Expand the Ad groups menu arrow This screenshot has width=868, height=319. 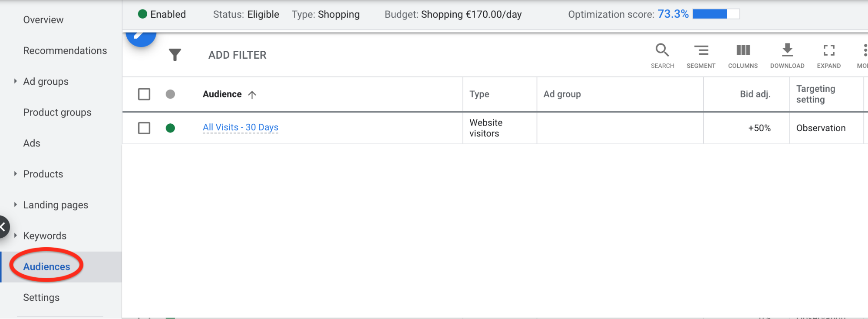15,81
